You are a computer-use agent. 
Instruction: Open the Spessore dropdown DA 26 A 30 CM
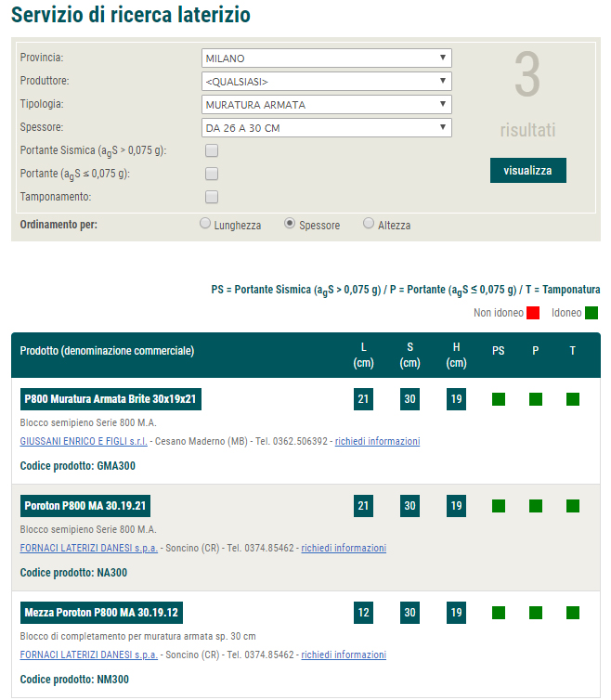click(x=327, y=128)
